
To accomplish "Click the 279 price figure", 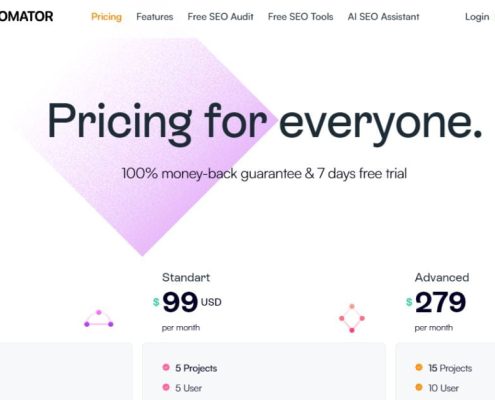I will 440,302.
